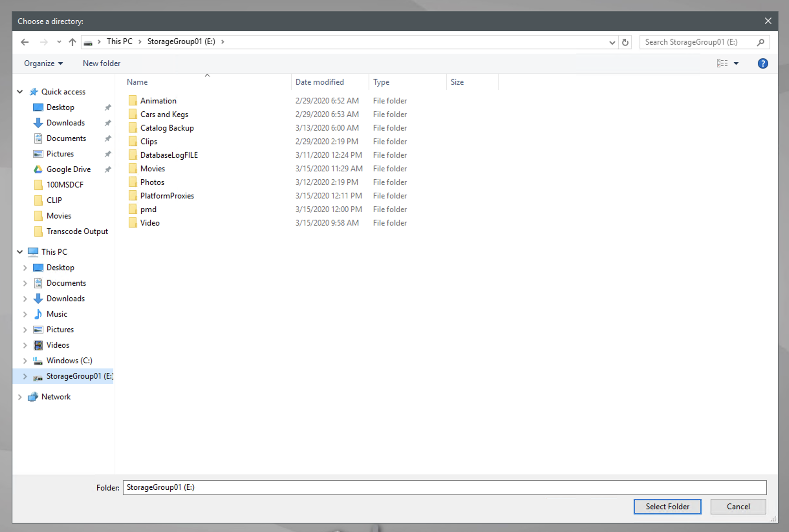Open Movies in Quick access
The width and height of the screenshot is (789, 532).
pyautogui.click(x=59, y=216)
